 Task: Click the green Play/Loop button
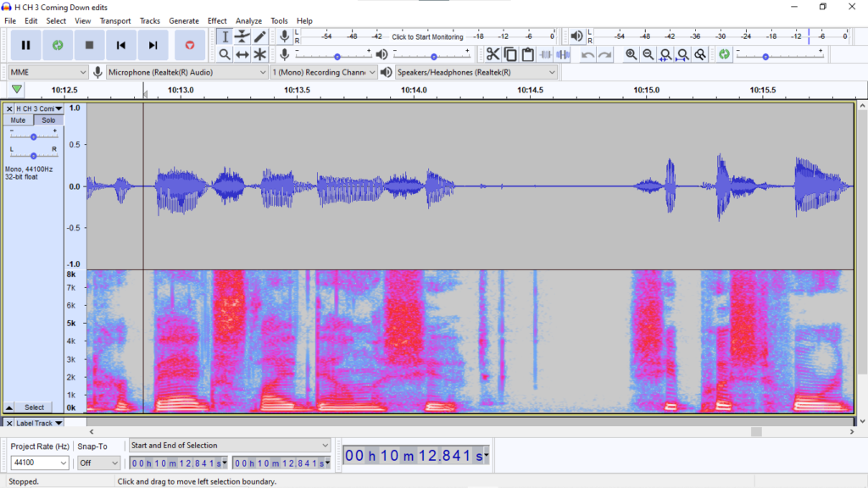[x=58, y=45]
